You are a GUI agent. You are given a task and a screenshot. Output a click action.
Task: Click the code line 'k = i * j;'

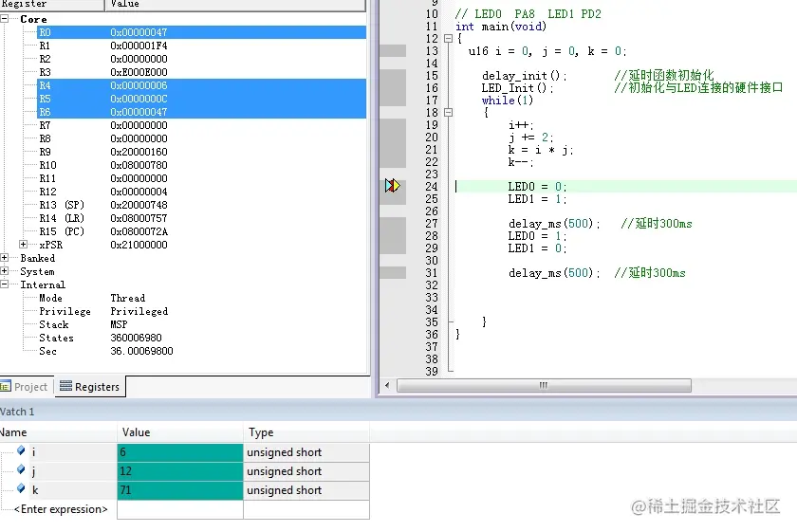pyautogui.click(x=541, y=150)
